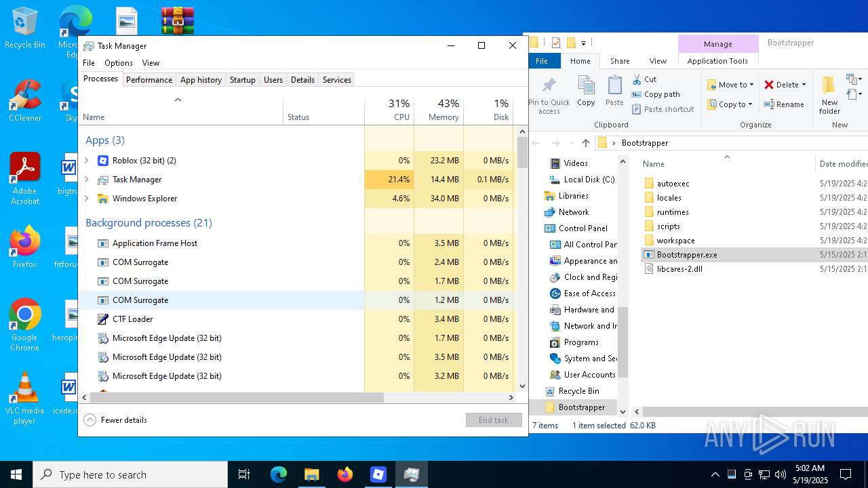
Task: Click the File Explorer taskbar icon
Action: click(x=311, y=474)
